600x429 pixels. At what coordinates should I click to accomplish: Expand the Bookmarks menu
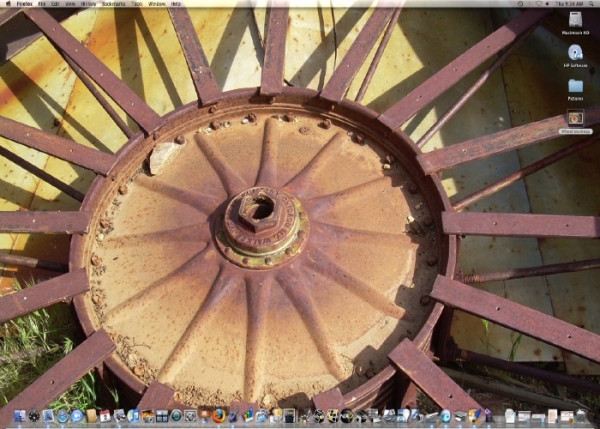click(113, 4)
